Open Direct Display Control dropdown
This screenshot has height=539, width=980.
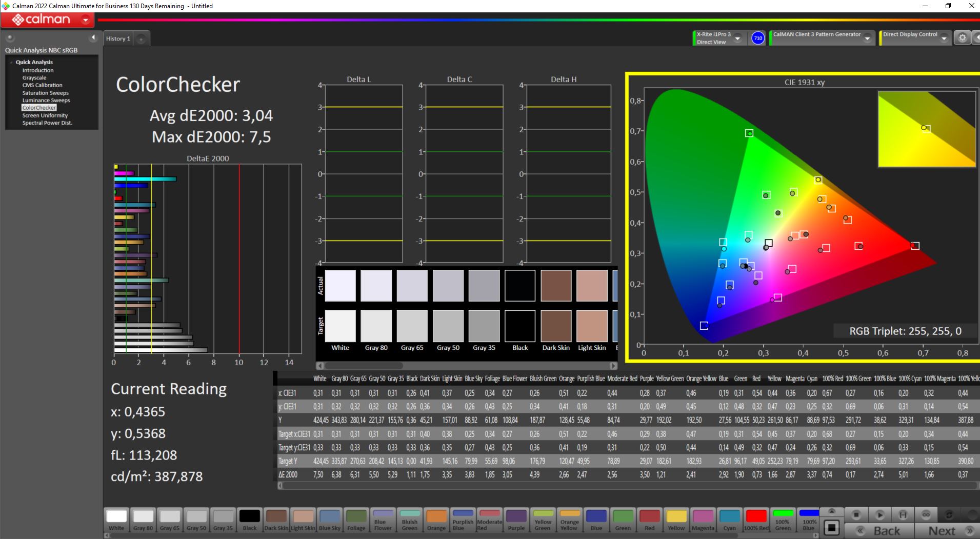(x=944, y=38)
